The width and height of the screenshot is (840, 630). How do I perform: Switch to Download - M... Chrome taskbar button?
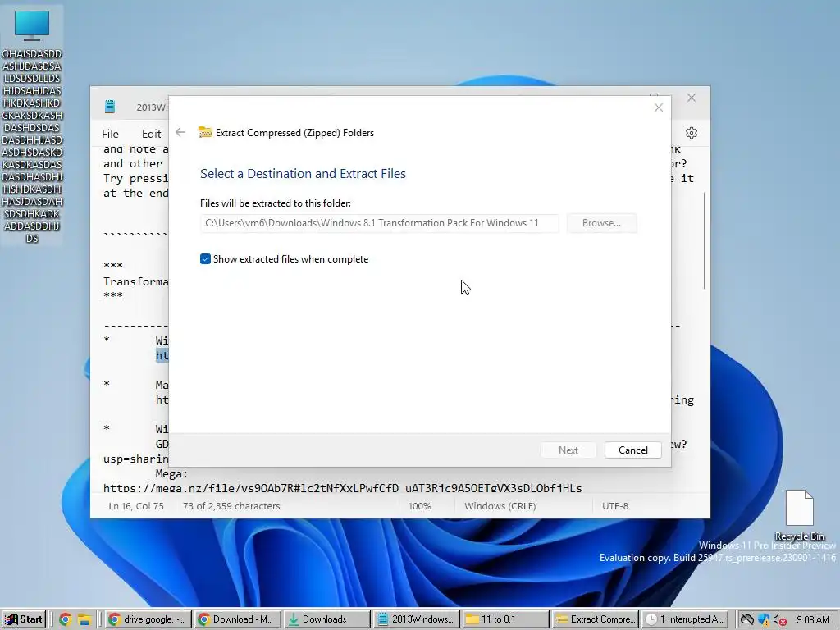237,619
